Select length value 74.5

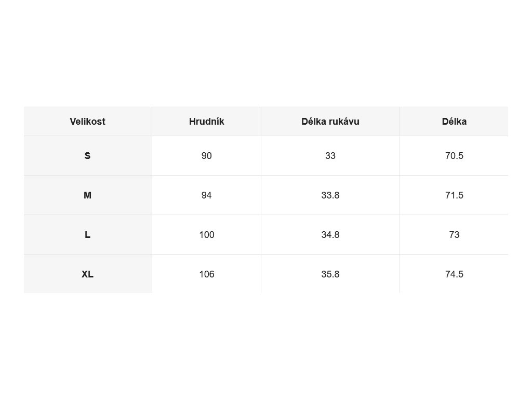(454, 274)
